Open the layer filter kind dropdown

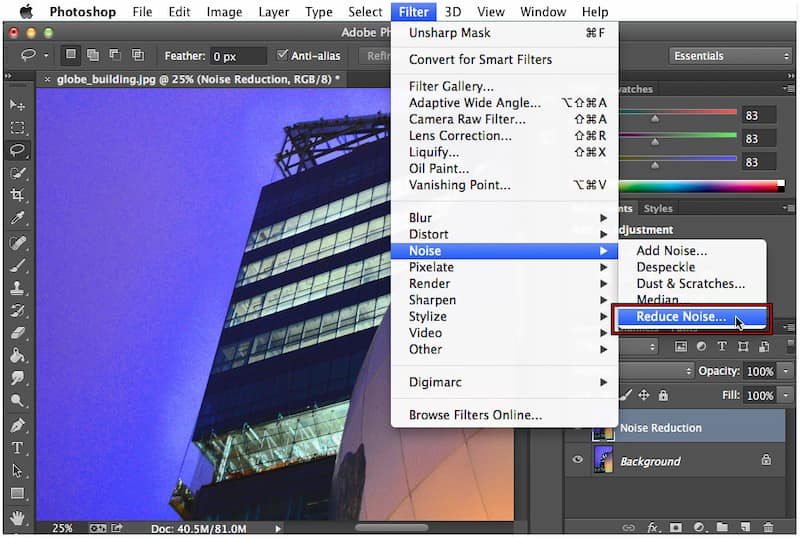[x=639, y=347]
